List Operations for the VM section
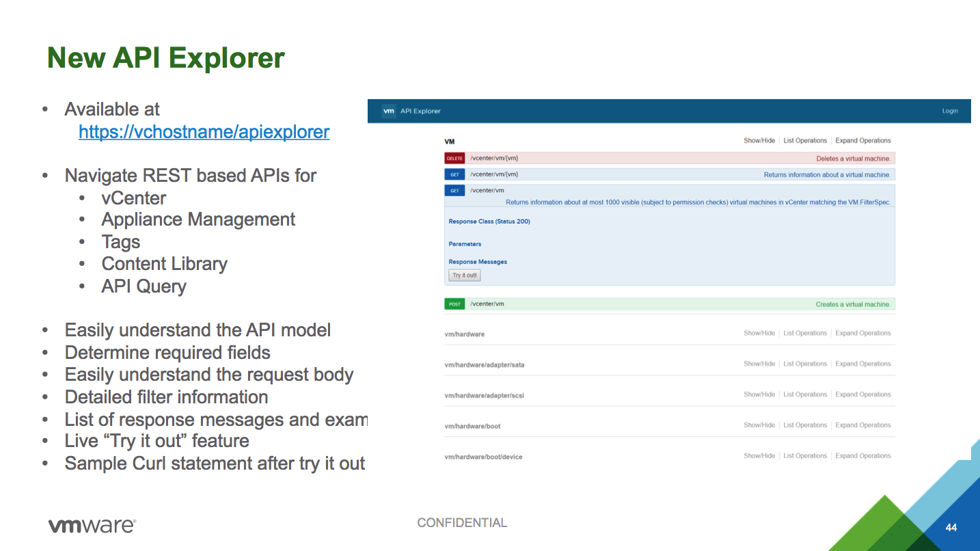980x551 pixels. 805,141
